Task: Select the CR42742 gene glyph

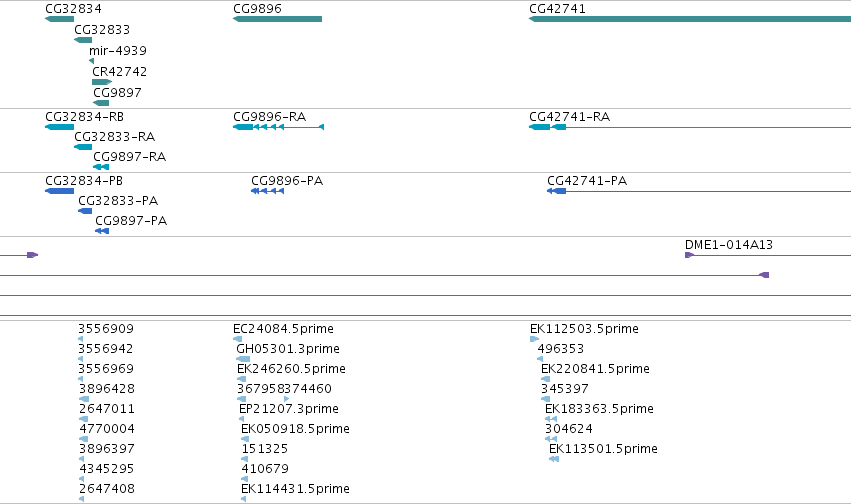Action: tap(102, 82)
